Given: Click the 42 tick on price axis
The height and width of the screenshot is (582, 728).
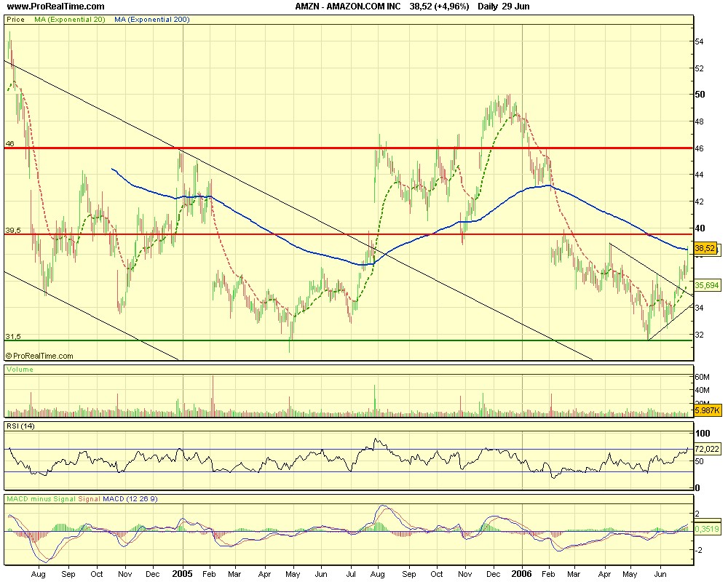Looking at the screenshot, I should [x=699, y=202].
